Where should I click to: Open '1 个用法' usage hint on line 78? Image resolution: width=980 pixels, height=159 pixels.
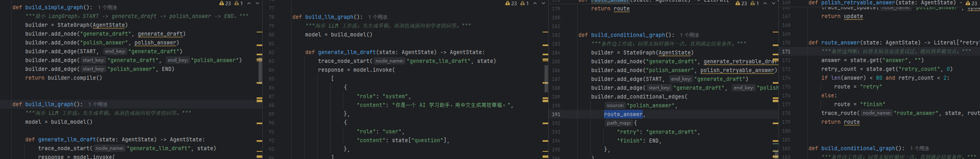(x=378, y=17)
